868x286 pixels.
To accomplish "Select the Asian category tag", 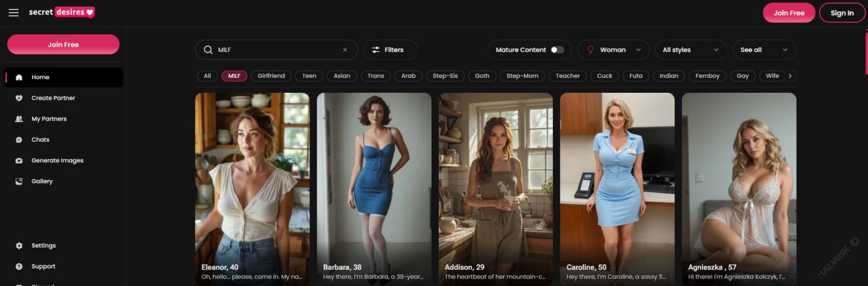I will (342, 76).
